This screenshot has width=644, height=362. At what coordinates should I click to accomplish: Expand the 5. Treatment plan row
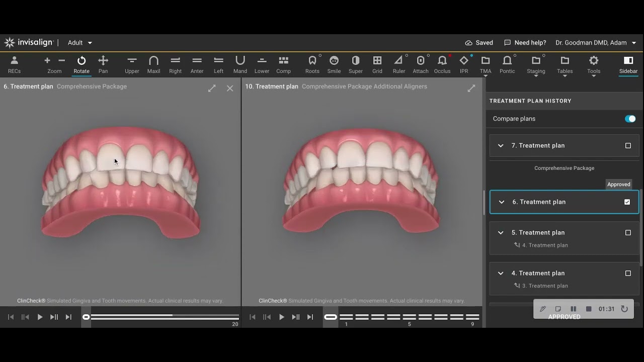coord(501,233)
